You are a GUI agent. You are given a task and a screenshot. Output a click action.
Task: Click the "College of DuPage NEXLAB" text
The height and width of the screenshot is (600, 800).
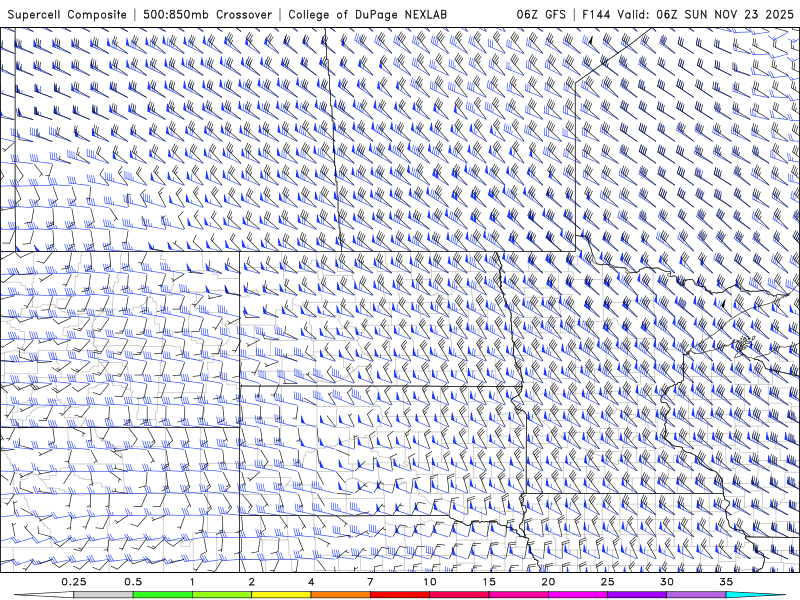(x=367, y=14)
